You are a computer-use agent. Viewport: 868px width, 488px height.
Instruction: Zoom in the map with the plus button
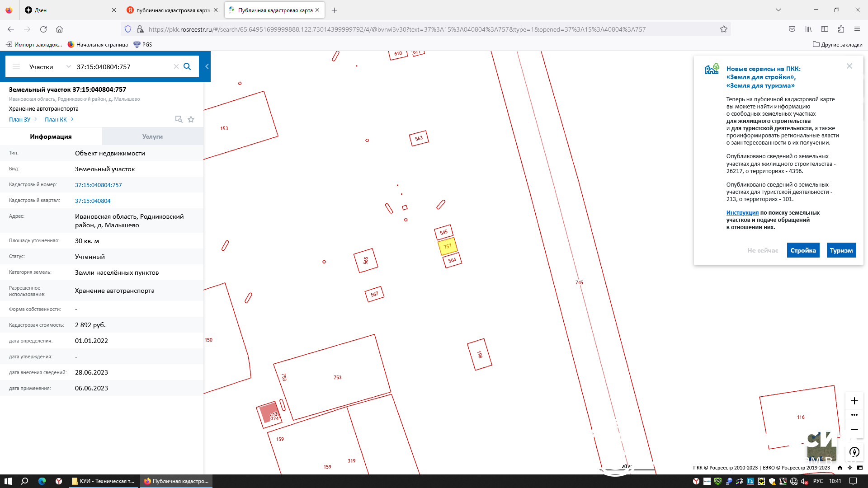854,401
